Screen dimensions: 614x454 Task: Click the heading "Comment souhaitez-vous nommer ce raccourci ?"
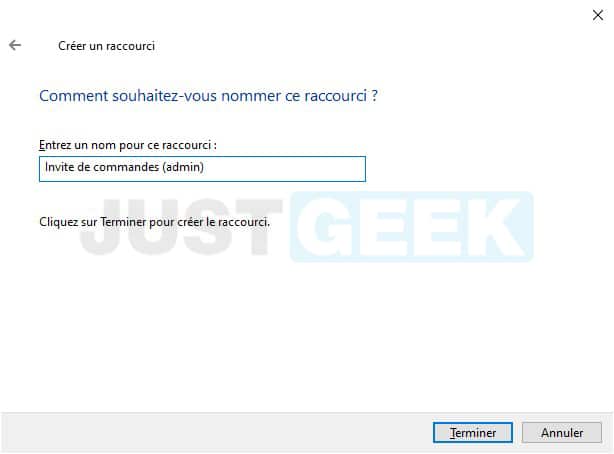[208, 96]
